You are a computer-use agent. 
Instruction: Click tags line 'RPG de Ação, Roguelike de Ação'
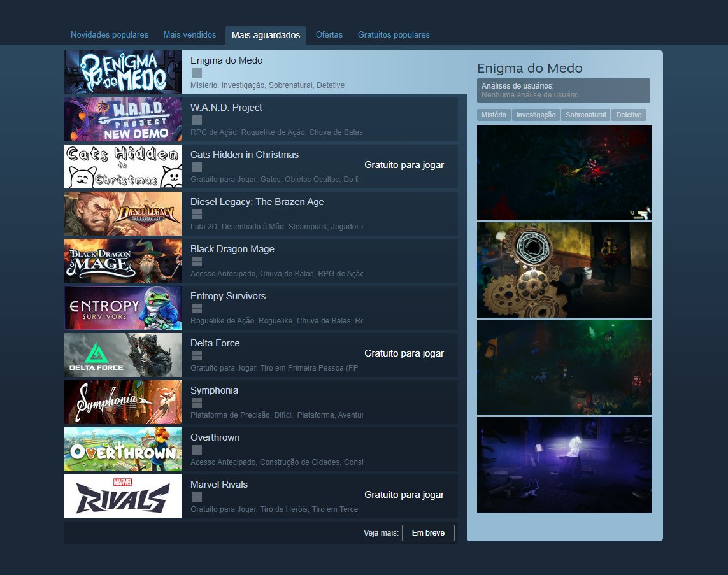click(x=276, y=132)
